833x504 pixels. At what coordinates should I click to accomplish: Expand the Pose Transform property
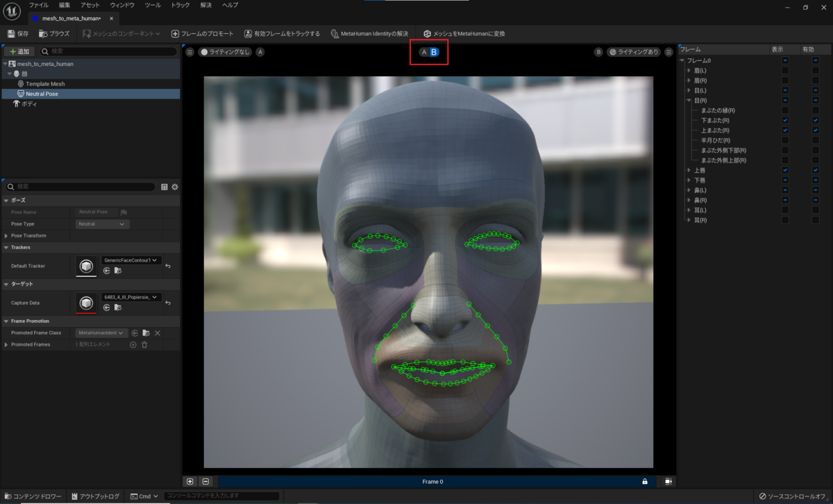pos(7,236)
